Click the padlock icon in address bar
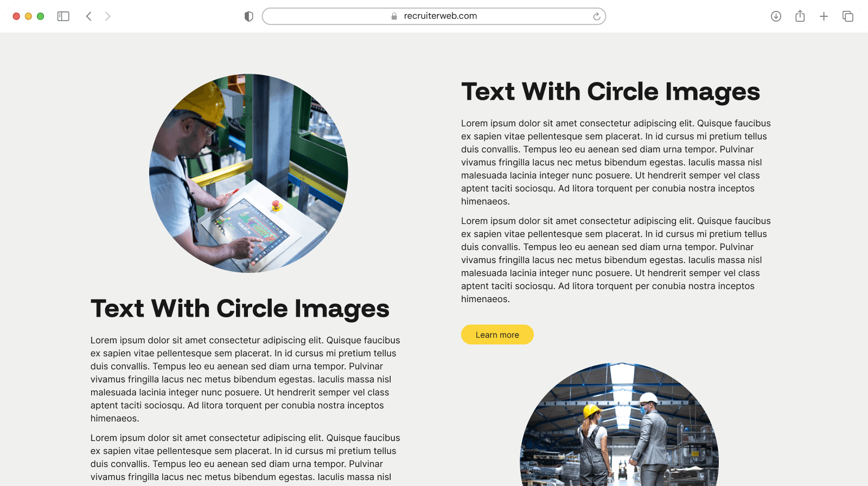 tap(394, 16)
